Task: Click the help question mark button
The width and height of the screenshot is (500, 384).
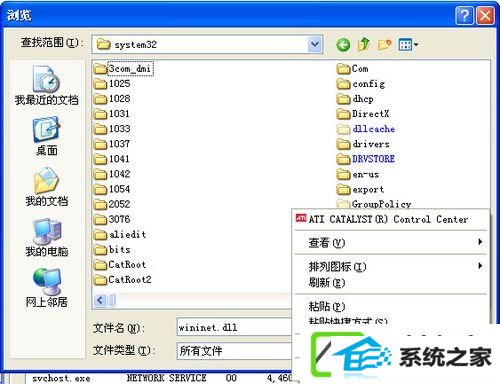Action: point(464,15)
